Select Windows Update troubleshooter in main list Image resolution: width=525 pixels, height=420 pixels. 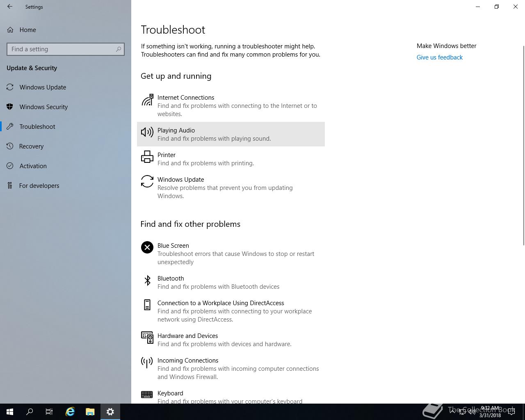click(231, 187)
